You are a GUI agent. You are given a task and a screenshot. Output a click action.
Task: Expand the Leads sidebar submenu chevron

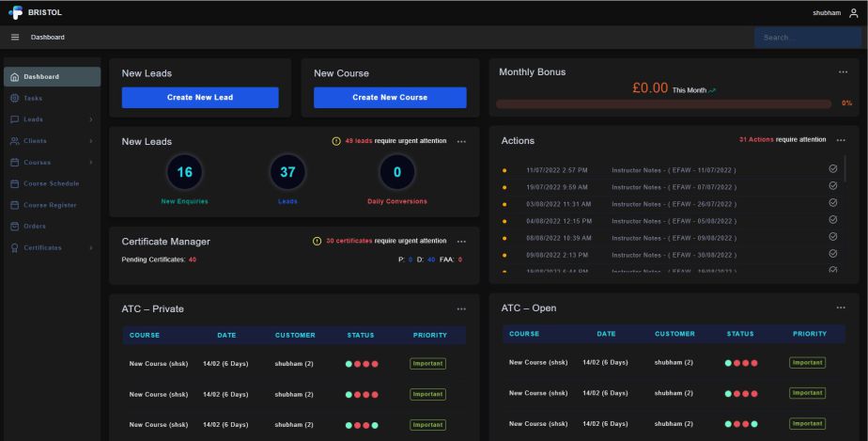(91, 119)
